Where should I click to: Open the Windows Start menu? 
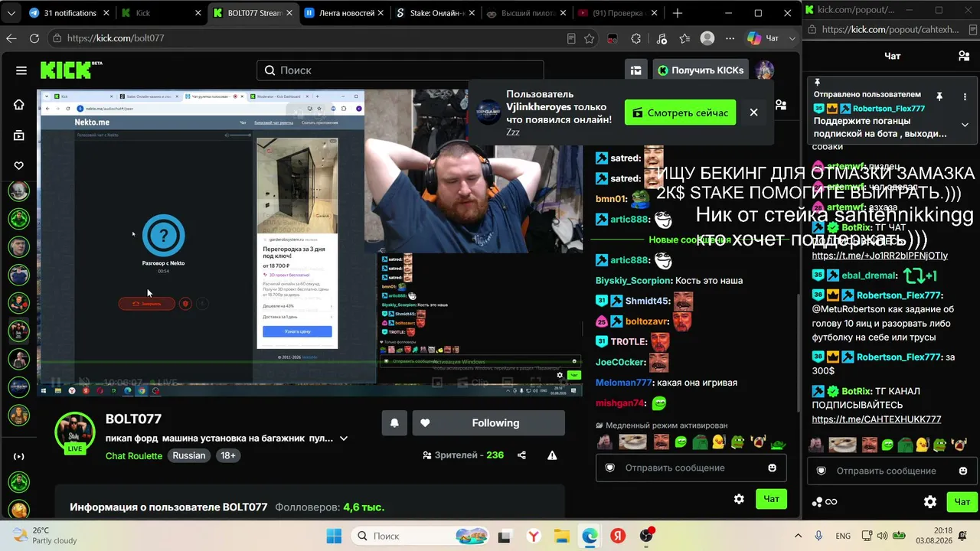334,536
